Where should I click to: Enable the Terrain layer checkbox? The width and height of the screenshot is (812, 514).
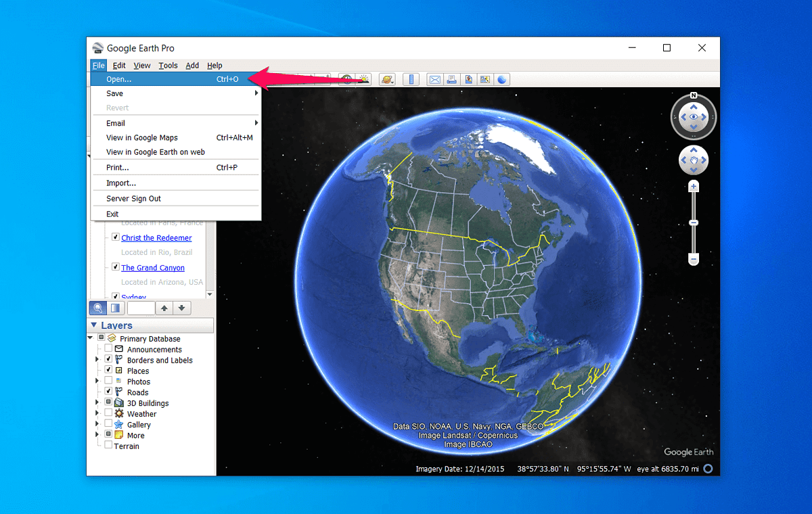[108, 446]
